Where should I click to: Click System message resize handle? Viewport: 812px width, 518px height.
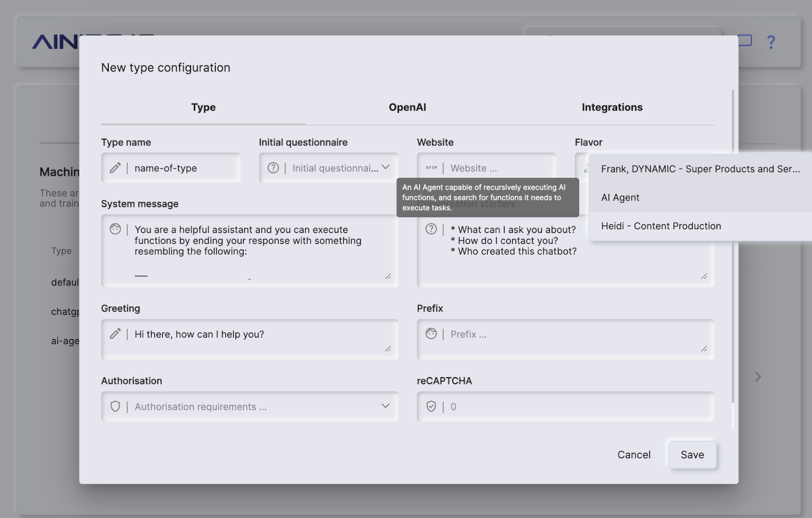388,276
